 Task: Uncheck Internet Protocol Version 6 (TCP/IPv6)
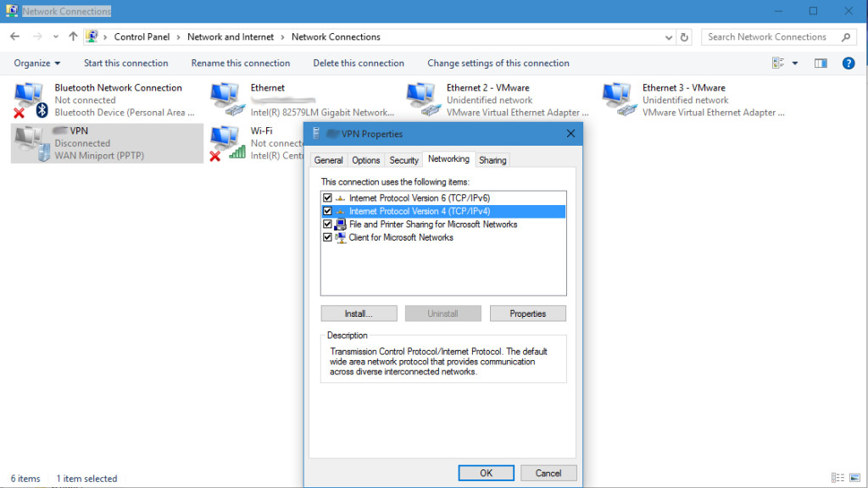tap(327, 197)
